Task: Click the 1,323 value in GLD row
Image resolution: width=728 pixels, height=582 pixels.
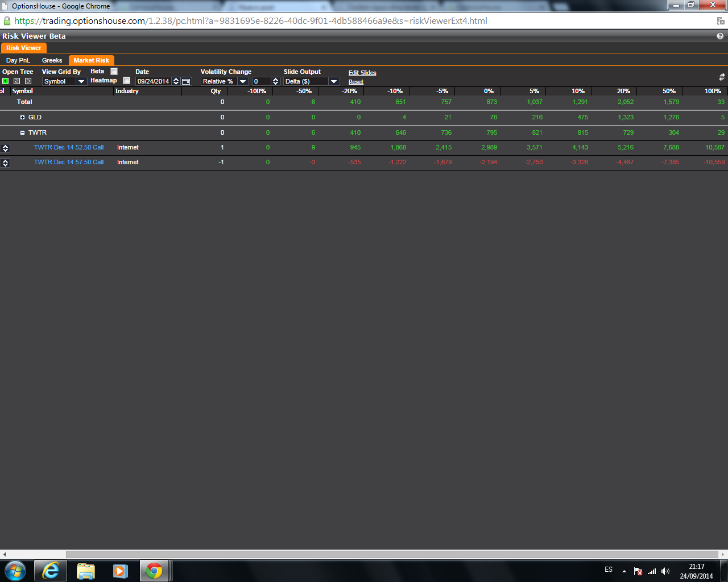Action: point(626,118)
